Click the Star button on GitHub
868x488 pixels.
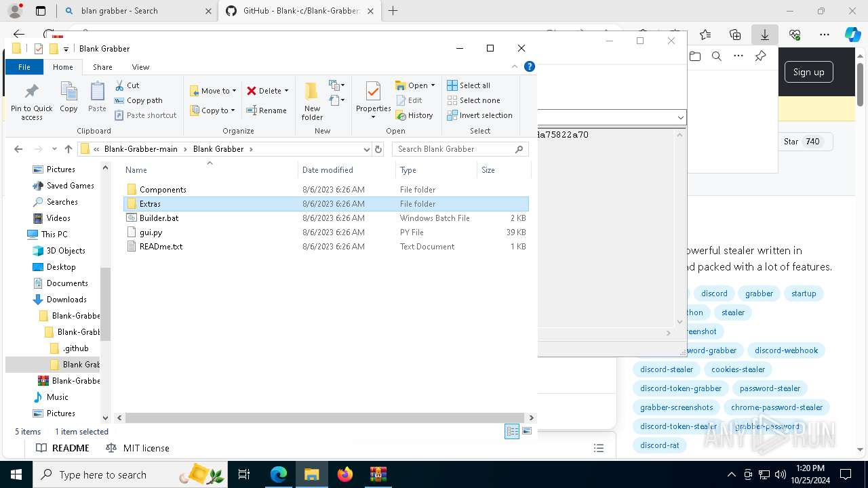805,142
